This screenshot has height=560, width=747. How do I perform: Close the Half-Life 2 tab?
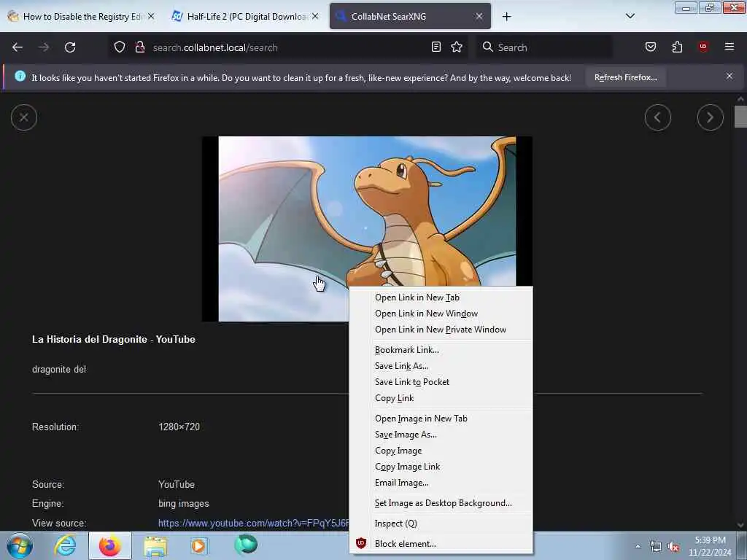click(x=315, y=16)
